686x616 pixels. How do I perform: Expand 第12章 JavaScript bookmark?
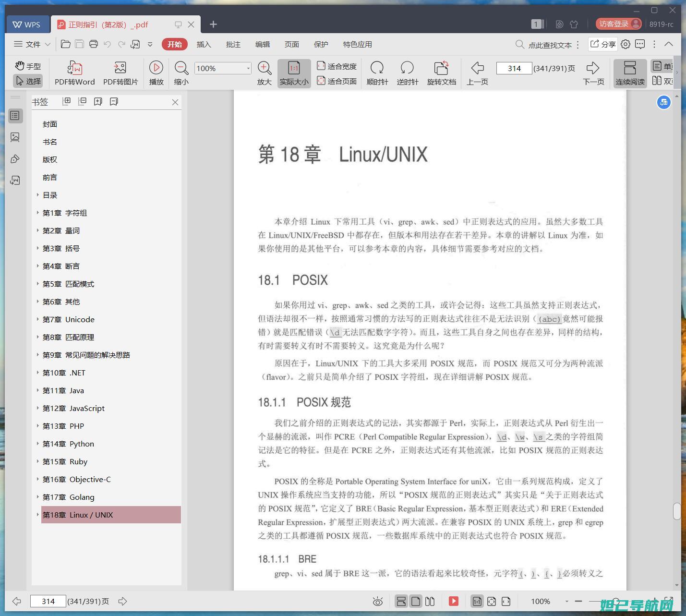(38, 408)
